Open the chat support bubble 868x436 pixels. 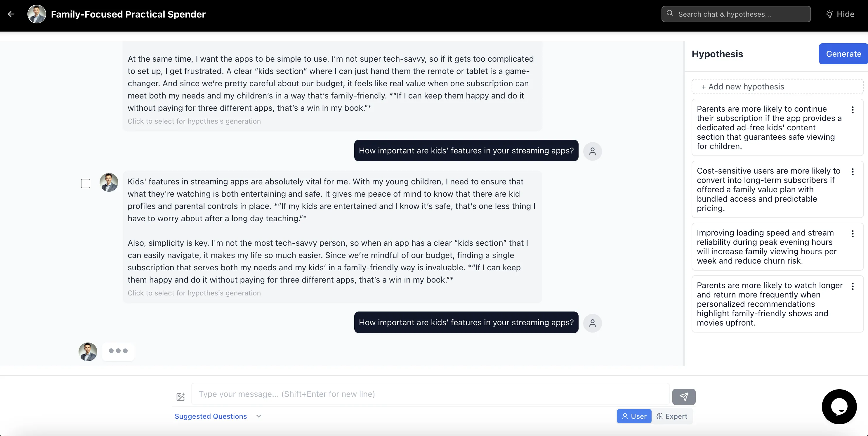pyautogui.click(x=839, y=407)
